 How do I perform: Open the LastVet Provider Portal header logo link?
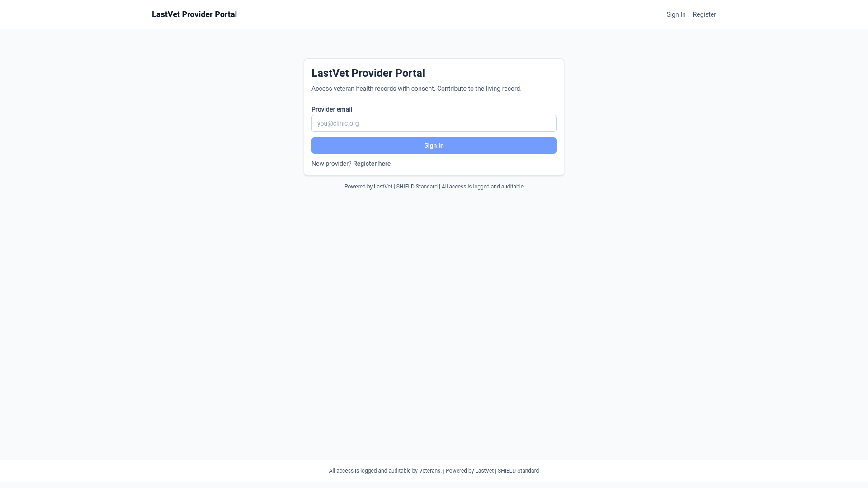(x=194, y=14)
